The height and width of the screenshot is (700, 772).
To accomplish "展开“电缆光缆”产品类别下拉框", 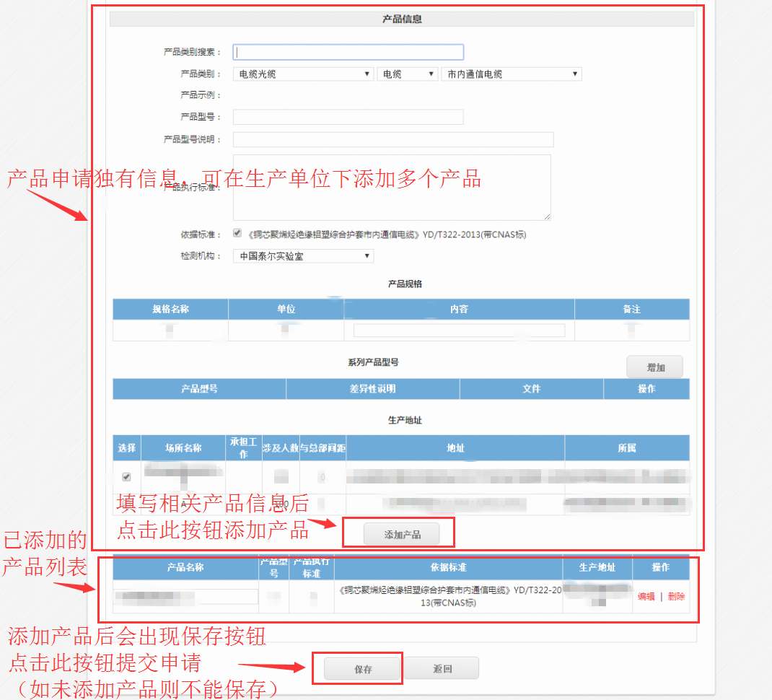I will 303,74.
